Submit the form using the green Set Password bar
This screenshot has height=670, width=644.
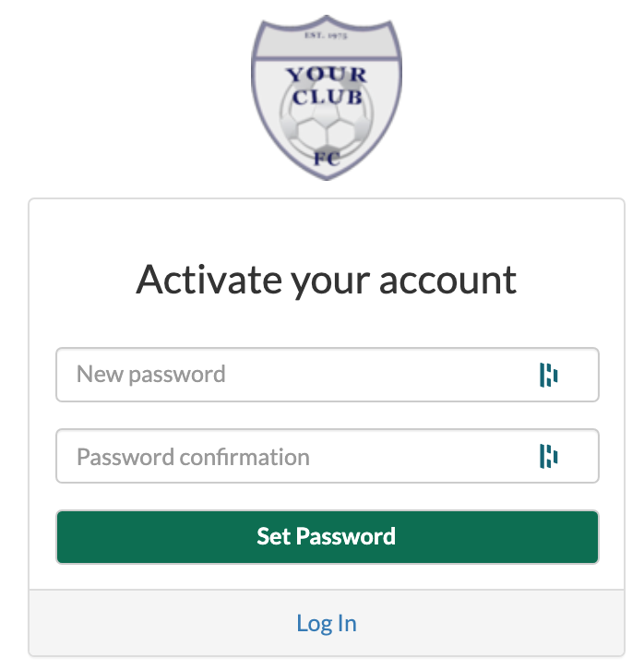tap(328, 537)
